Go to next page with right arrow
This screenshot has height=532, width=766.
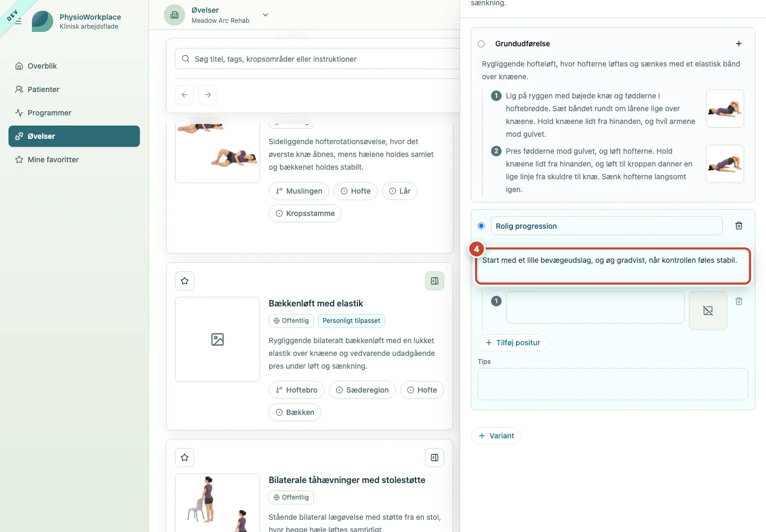click(x=208, y=95)
